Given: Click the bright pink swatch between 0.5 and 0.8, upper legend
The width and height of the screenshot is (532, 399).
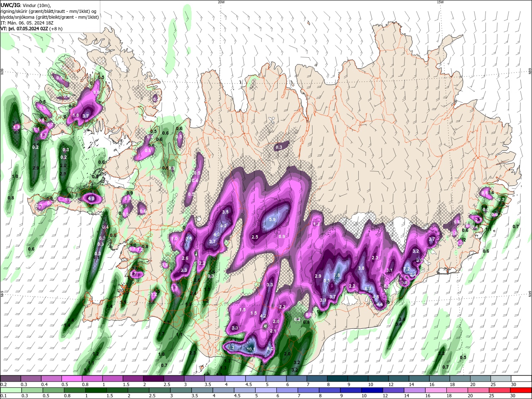Looking at the screenshot, I should tap(71, 379).
